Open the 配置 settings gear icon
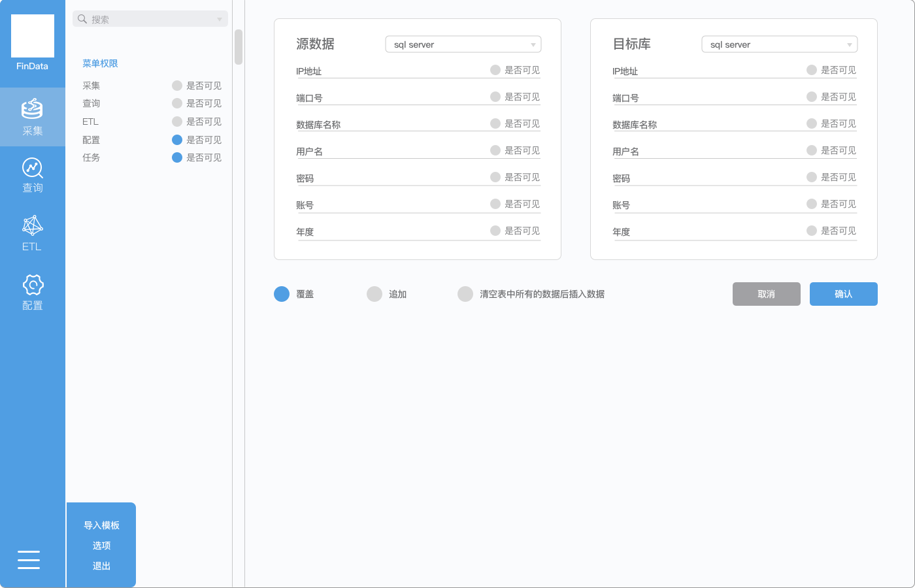 (x=33, y=285)
